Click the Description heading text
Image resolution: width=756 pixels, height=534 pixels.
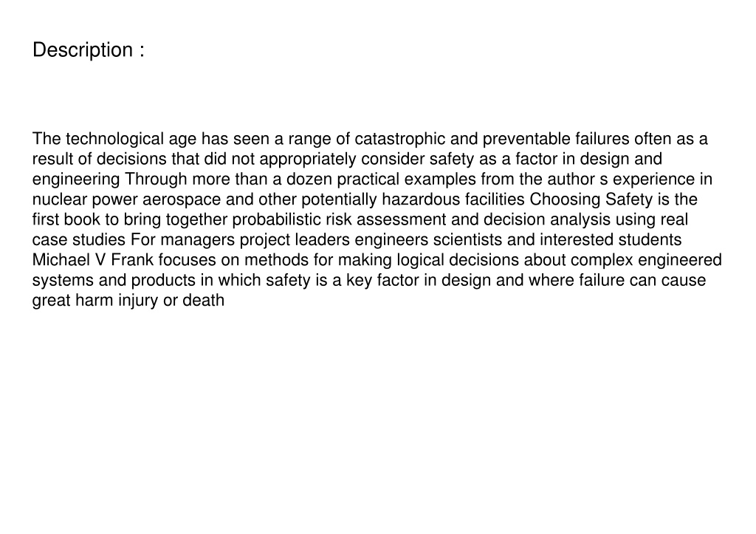(89, 49)
